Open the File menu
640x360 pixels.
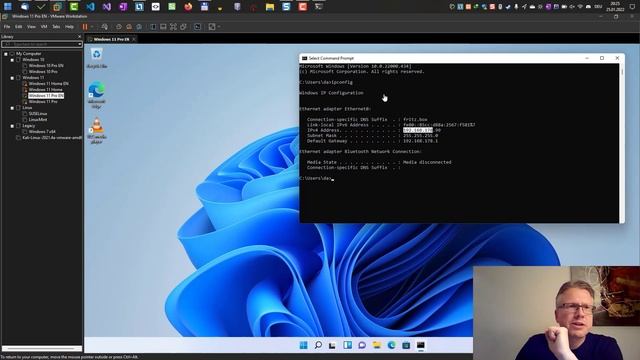[7, 27]
